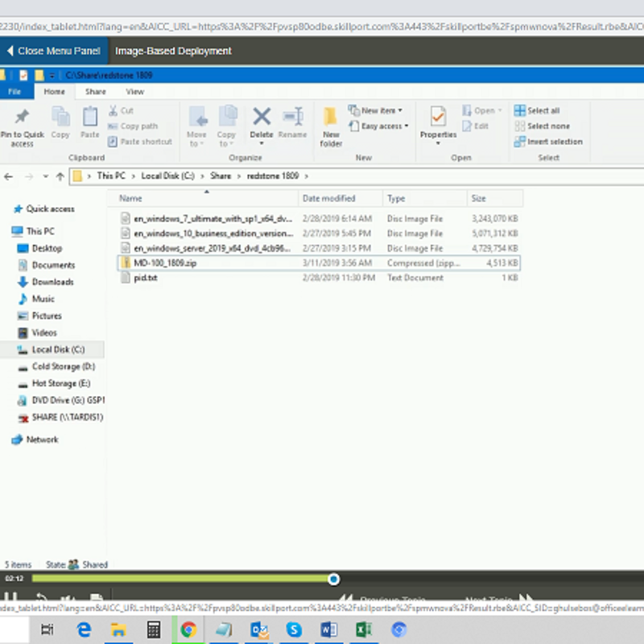Launch Calculator from the taskbar
This screenshot has width=644, height=644.
click(154, 630)
